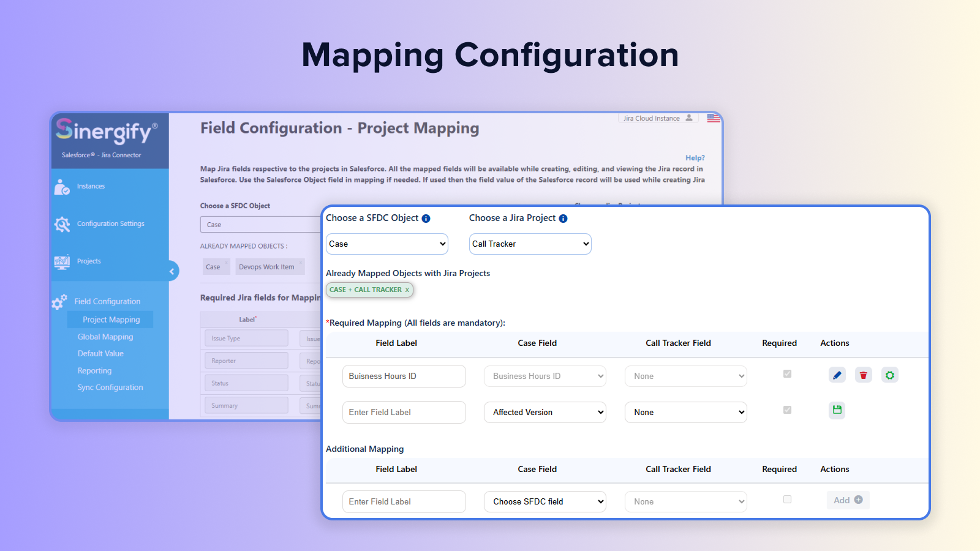980x551 pixels.
Task: Collapse sidebar with arrow button
Action: click(x=172, y=271)
